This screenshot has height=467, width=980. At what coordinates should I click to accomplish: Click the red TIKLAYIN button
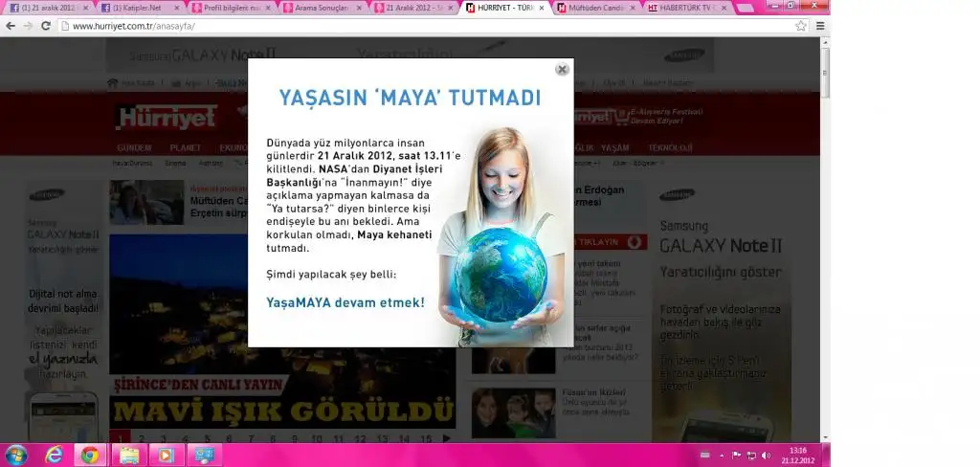[610, 242]
